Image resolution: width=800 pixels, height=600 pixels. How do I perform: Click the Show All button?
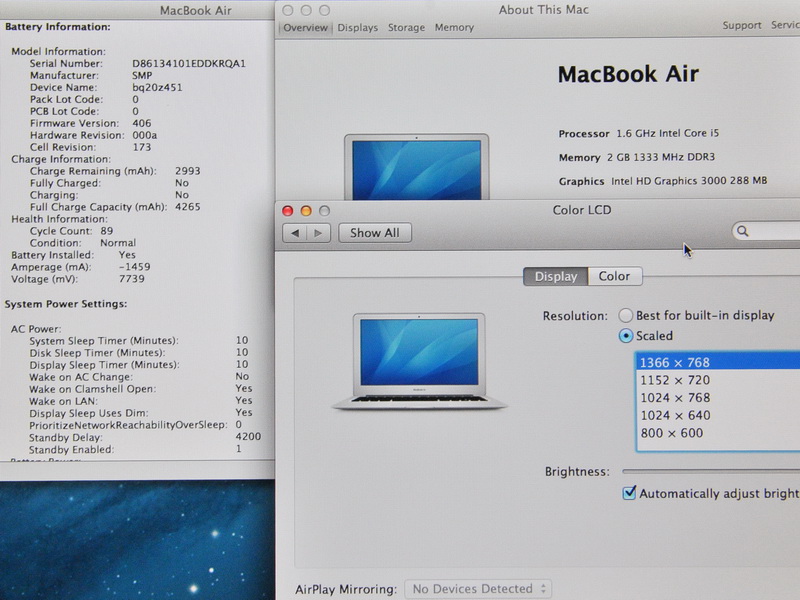click(x=374, y=233)
